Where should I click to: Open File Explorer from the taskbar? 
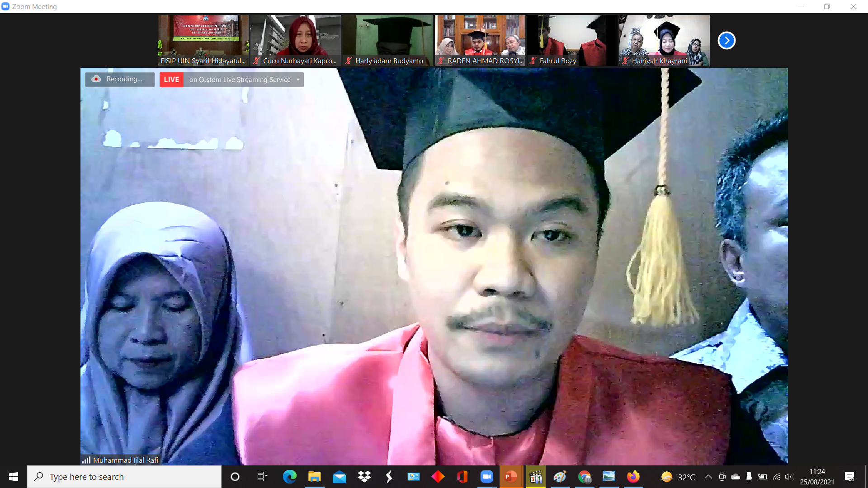click(x=314, y=477)
